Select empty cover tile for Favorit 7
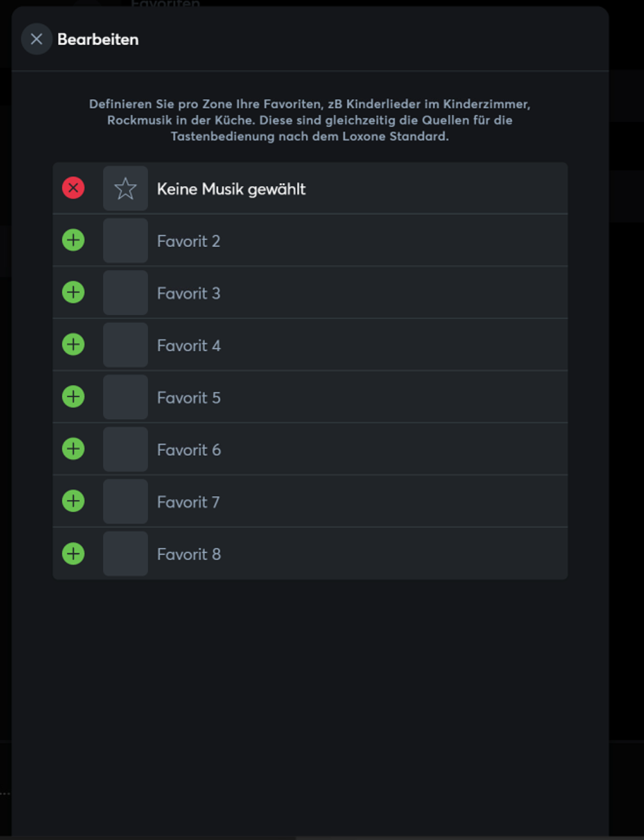 click(x=126, y=501)
